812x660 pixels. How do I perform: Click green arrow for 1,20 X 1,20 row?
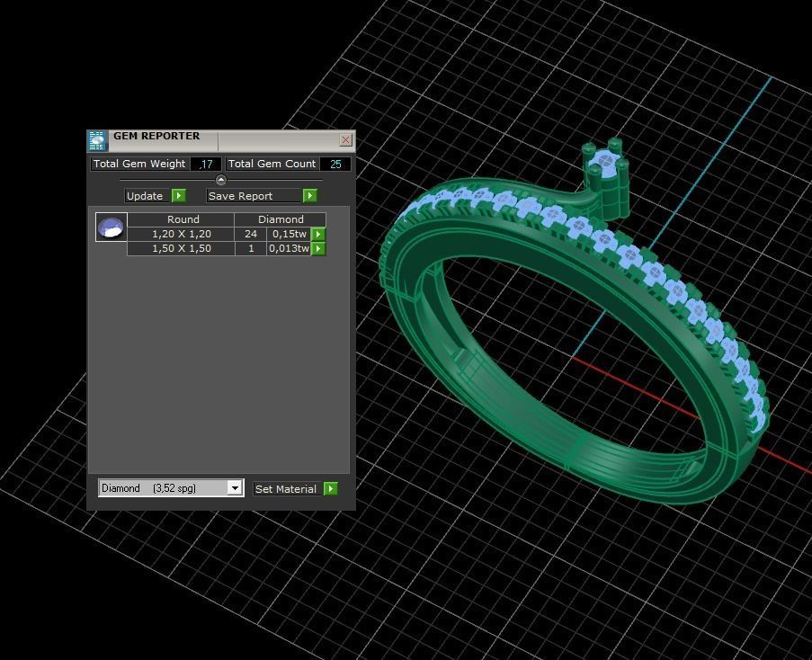[318, 234]
